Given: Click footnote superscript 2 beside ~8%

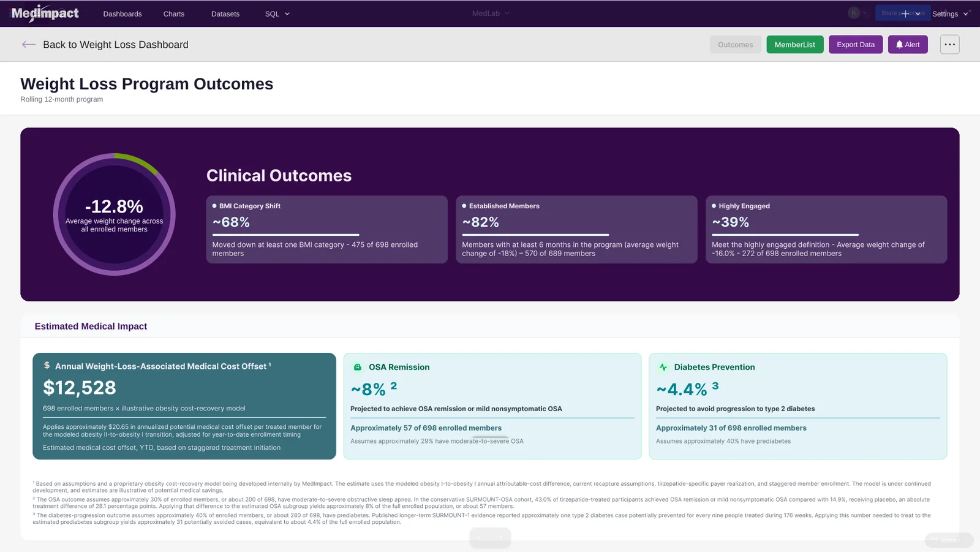Looking at the screenshot, I should (394, 385).
